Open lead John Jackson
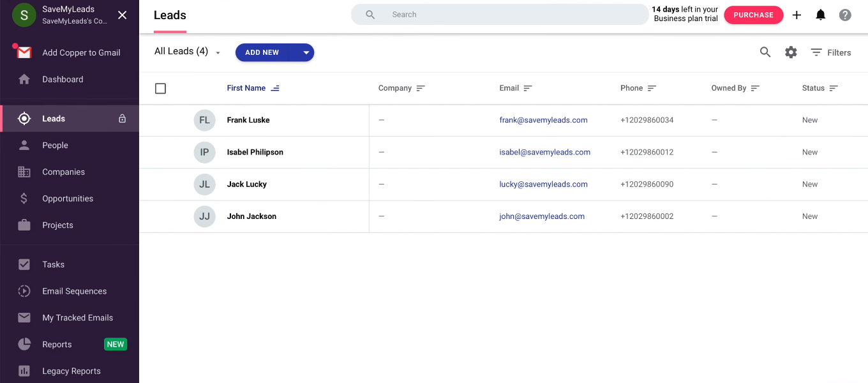Image resolution: width=868 pixels, height=383 pixels. [251, 216]
